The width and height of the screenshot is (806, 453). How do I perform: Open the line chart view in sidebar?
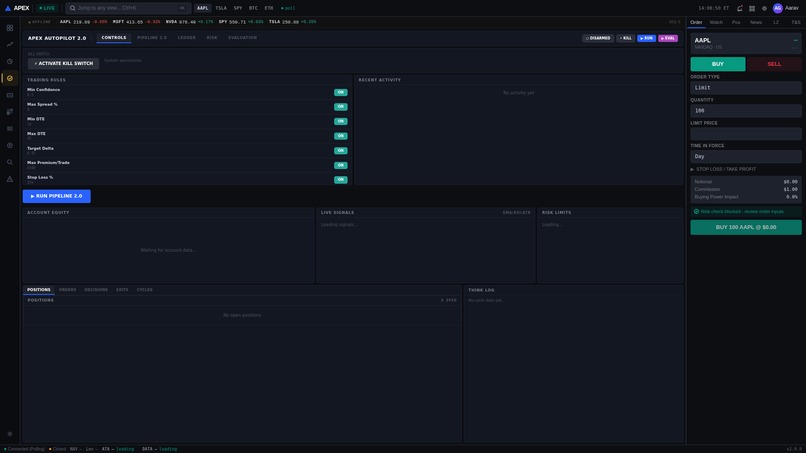coord(10,44)
